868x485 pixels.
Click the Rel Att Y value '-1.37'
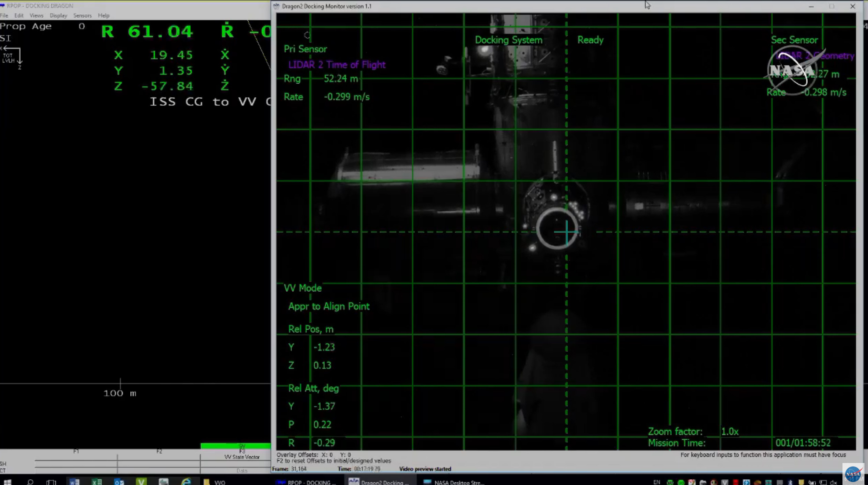[x=324, y=406]
